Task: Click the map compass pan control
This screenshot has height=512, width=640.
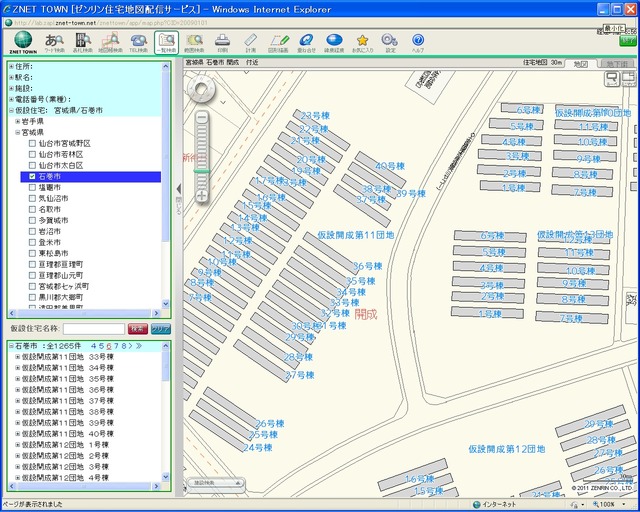Action: coord(201,89)
